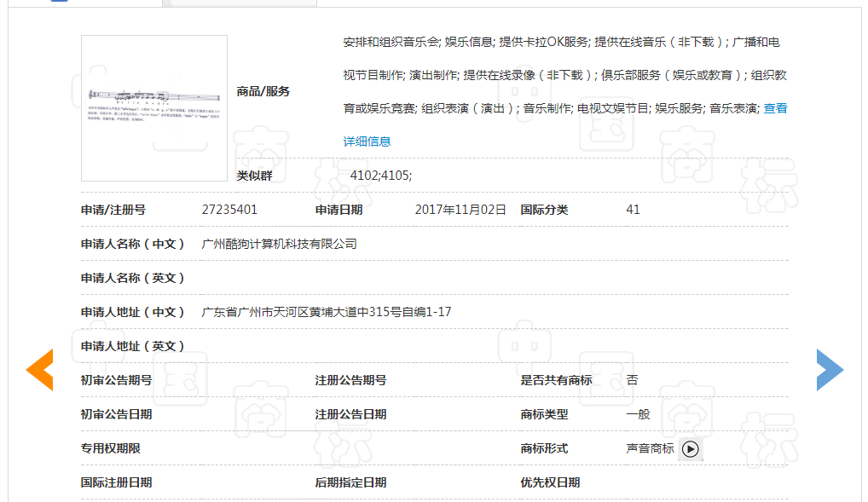Click the 提供卡拉OK服务 service text

544,42
